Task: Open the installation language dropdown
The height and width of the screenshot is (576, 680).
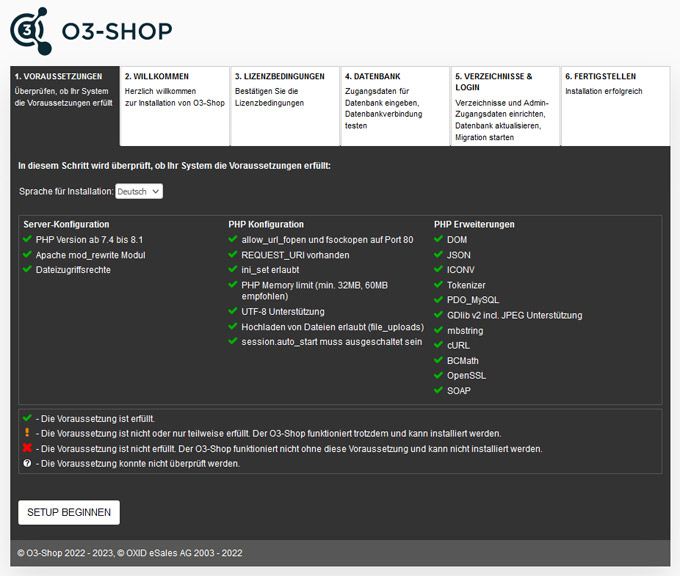Action: point(139,191)
